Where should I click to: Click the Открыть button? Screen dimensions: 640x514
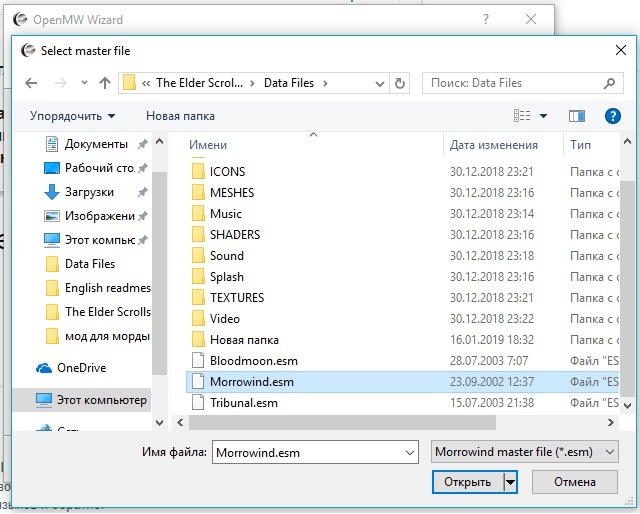click(468, 482)
